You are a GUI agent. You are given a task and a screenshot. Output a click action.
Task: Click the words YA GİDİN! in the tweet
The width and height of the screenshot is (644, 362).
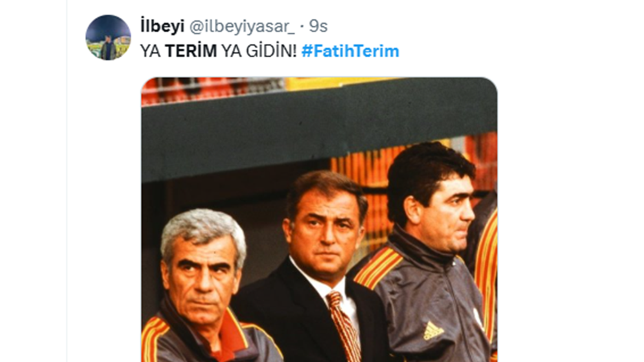(259, 51)
